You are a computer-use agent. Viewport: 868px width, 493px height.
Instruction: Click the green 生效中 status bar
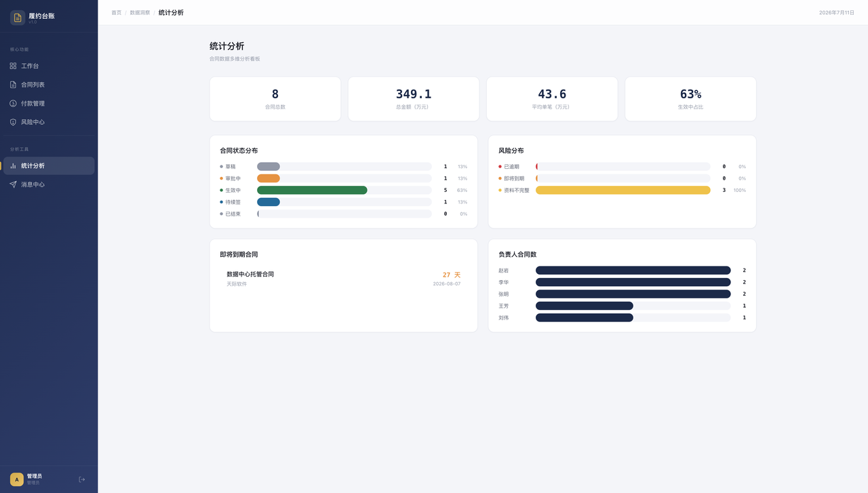click(312, 190)
